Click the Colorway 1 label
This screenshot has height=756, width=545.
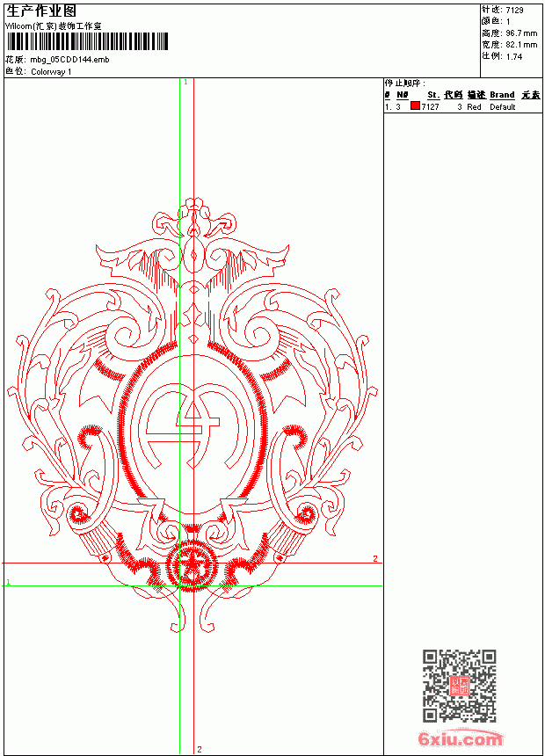point(51,72)
